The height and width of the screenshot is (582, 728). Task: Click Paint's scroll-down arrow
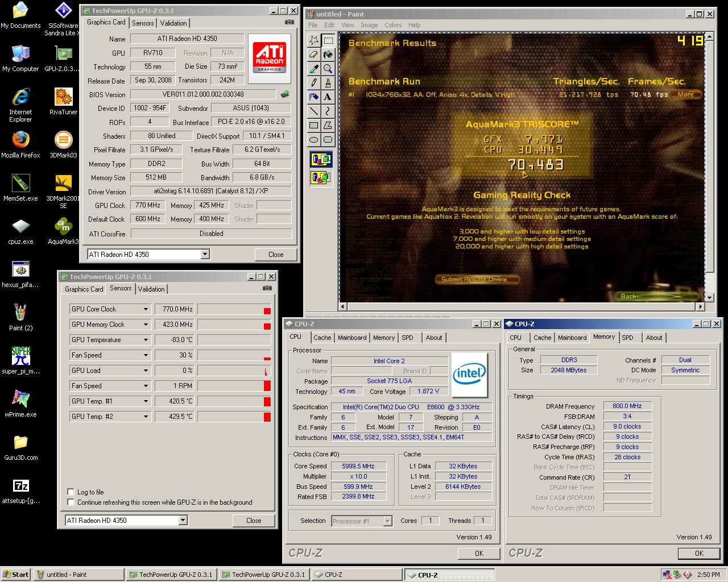pos(709,297)
